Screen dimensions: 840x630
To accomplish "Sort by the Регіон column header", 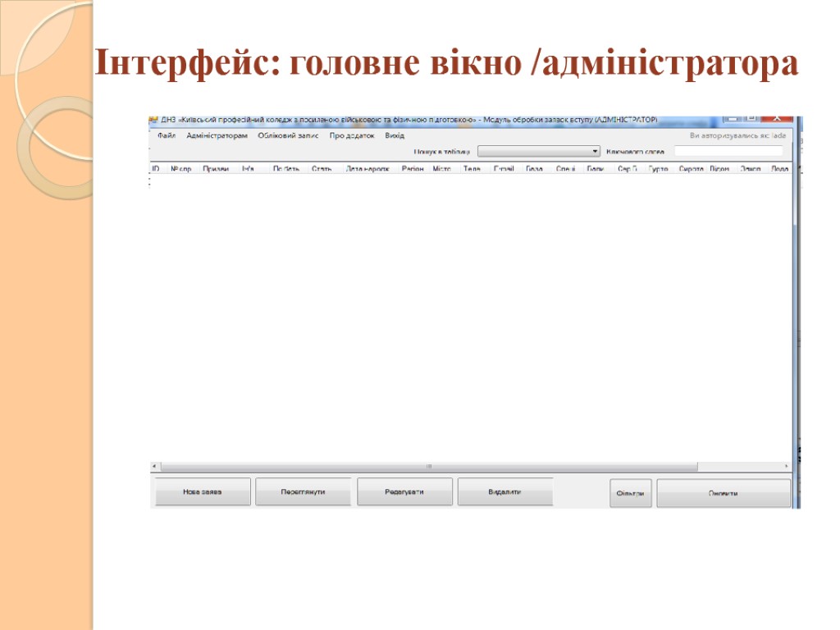I will coord(413,169).
